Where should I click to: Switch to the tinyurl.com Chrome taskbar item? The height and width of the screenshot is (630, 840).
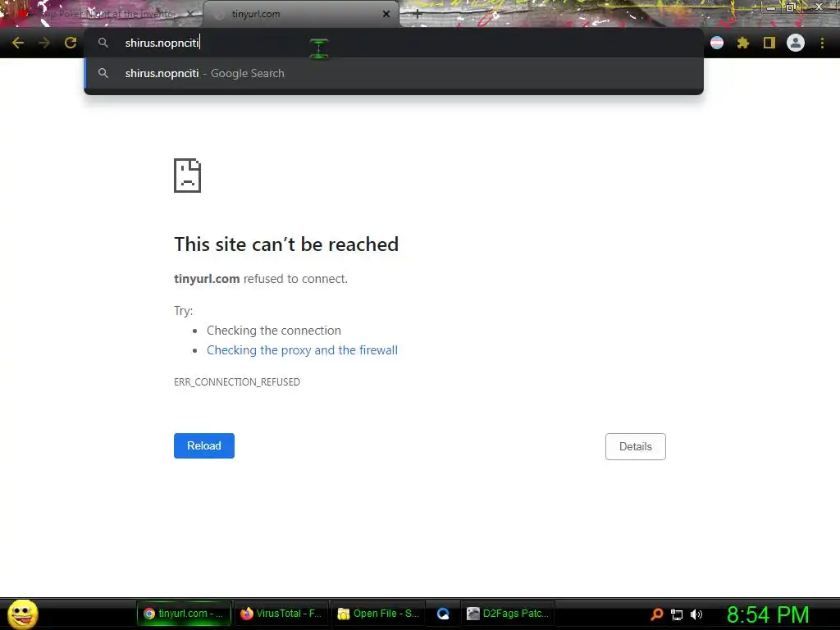(184, 614)
